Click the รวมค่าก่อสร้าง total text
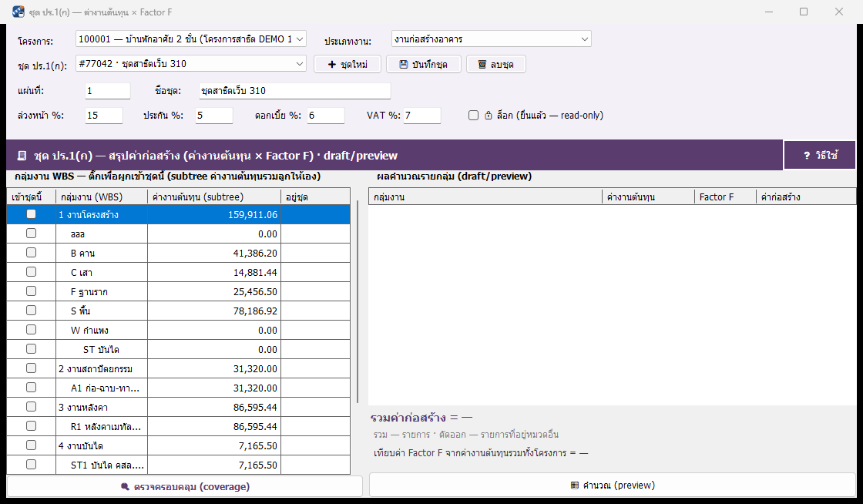This screenshot has width=863, height=504. (x=421, y=418)
